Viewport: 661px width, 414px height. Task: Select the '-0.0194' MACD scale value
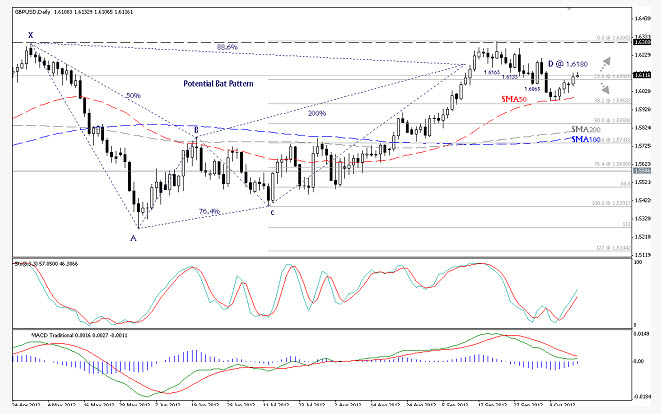pyautogui.click(x=643, y=397)
